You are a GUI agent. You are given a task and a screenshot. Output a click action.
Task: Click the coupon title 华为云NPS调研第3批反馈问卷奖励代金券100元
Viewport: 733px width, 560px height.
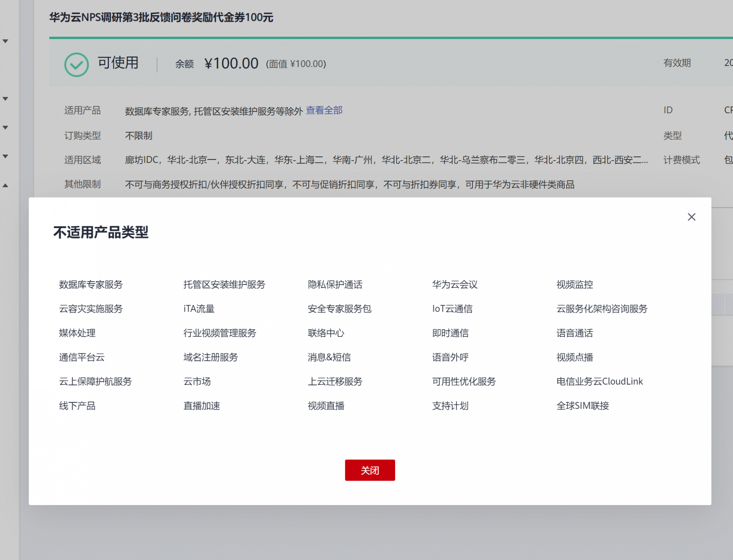(x=161, y=18)
